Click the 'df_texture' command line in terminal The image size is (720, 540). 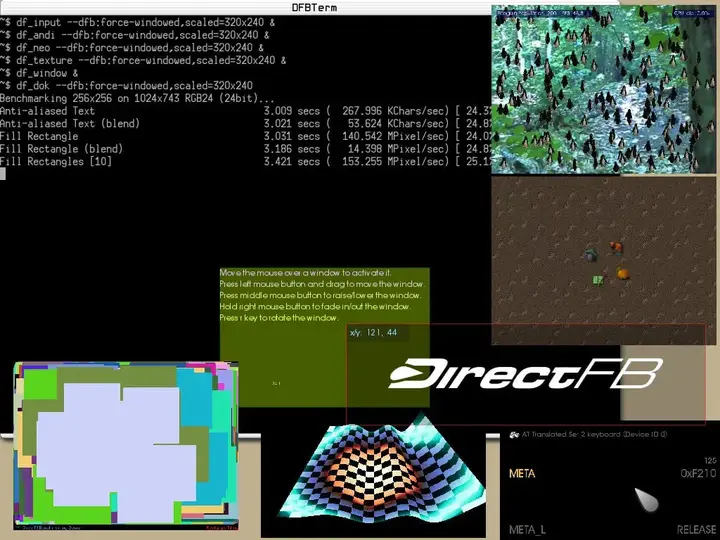pyautogui.click(x=143, y=60)
